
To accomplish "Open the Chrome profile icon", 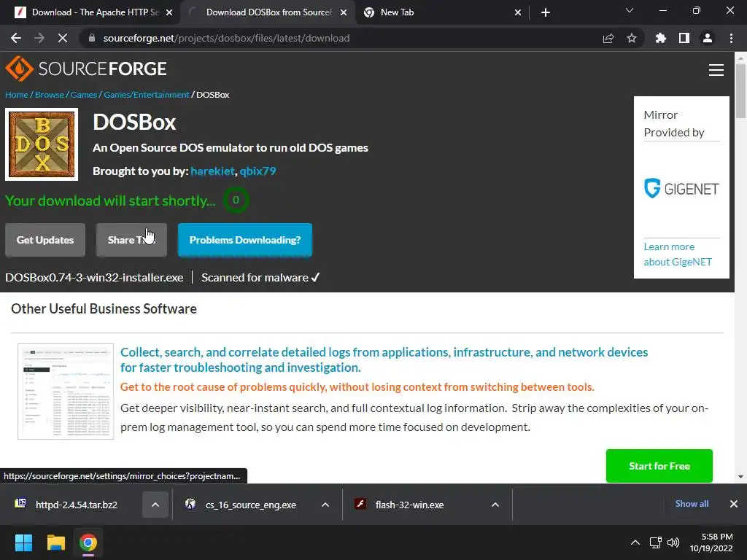I will pos(708,38).
